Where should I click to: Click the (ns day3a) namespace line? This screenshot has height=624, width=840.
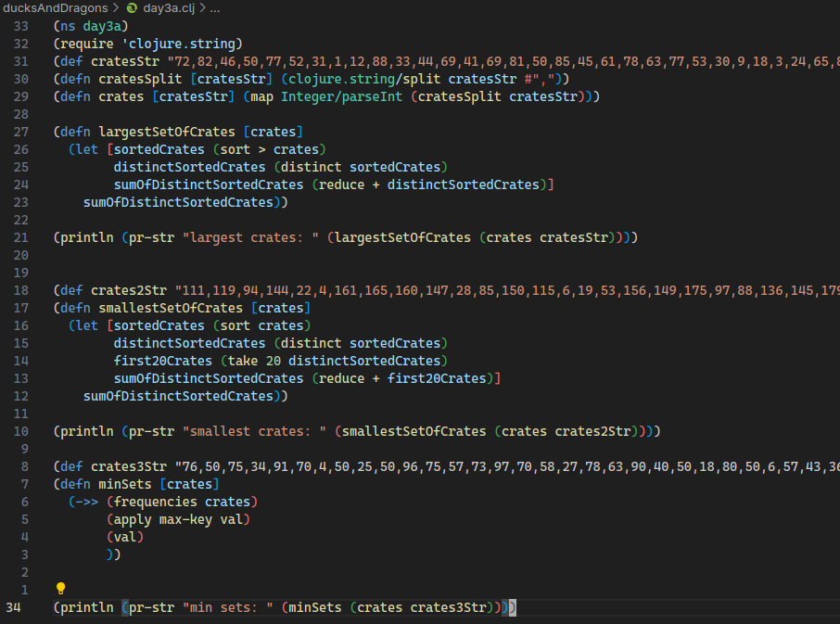click(91, 26)
